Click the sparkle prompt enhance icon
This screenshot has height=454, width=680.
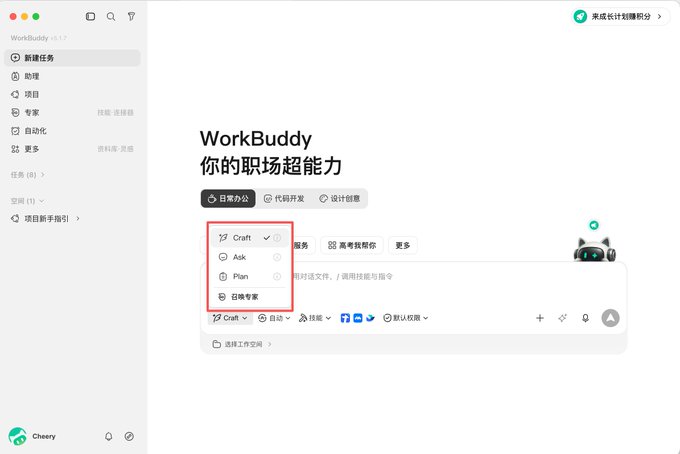562,318
